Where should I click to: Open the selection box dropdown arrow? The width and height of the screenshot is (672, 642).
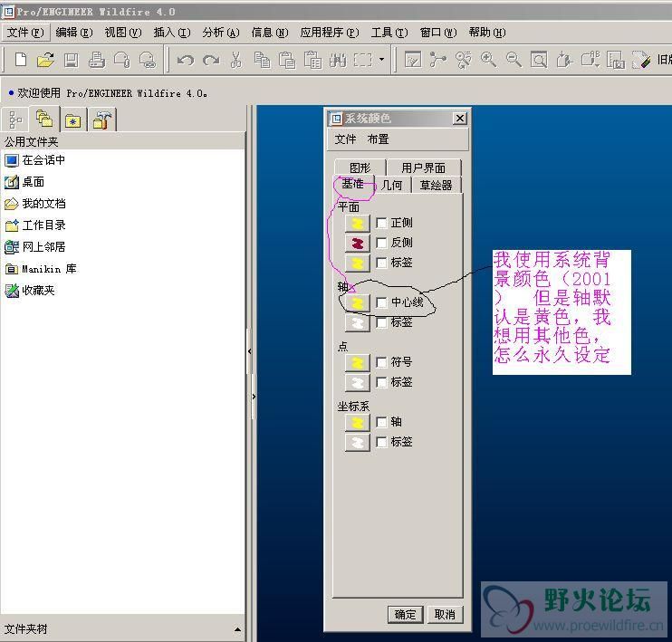(381, 60)
